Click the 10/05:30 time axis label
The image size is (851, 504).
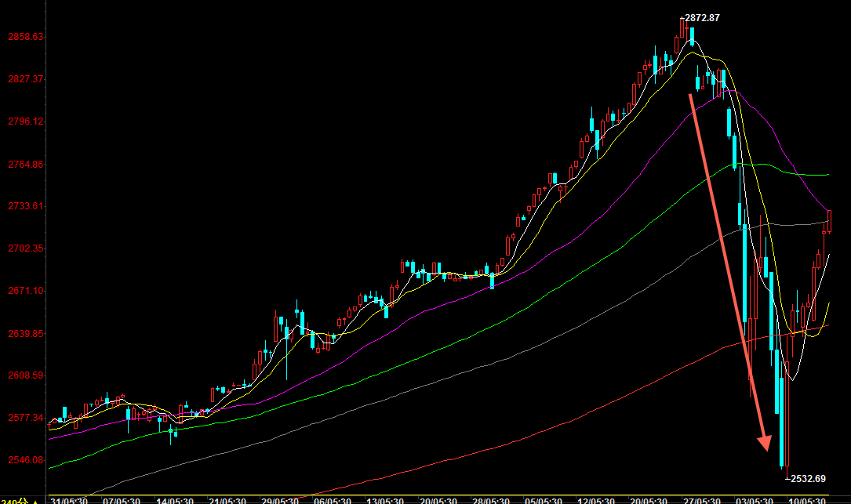tap(807, 500)
